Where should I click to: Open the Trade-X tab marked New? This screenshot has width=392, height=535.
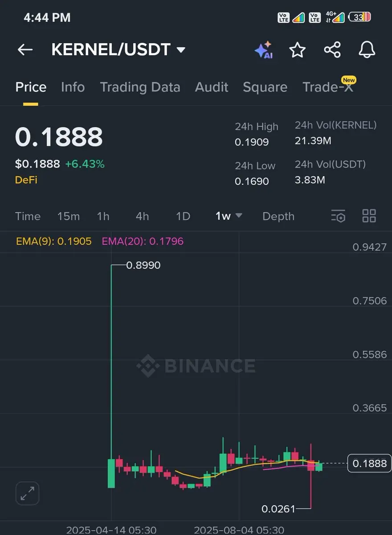(x=327, y=87)
